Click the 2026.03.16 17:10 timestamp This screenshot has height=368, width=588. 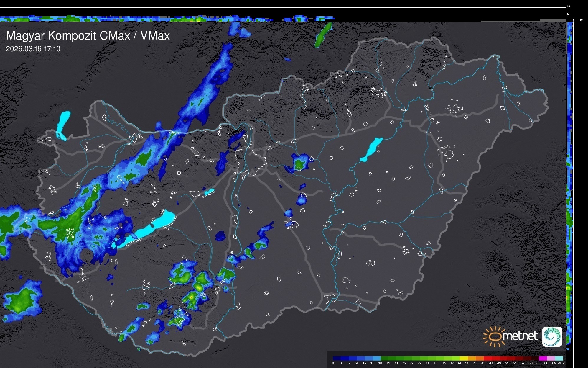pyautogui.click(x=33, y=49)
